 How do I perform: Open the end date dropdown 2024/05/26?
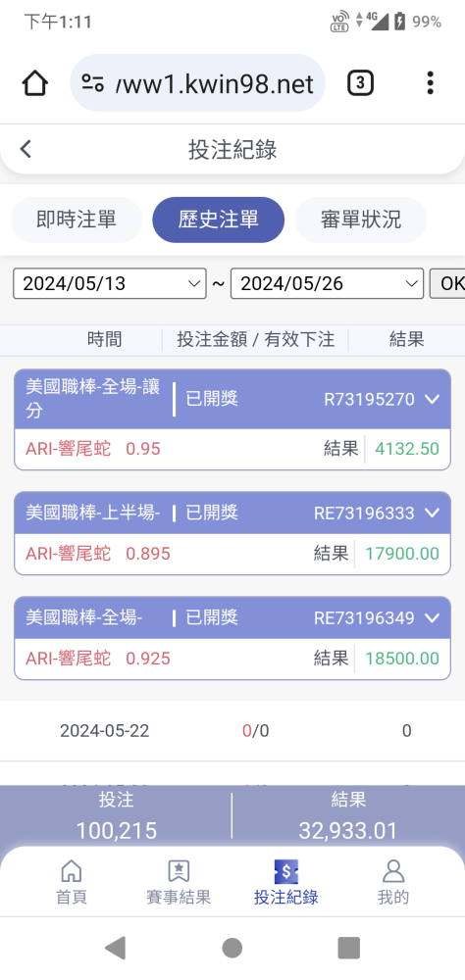pos(328,284)
